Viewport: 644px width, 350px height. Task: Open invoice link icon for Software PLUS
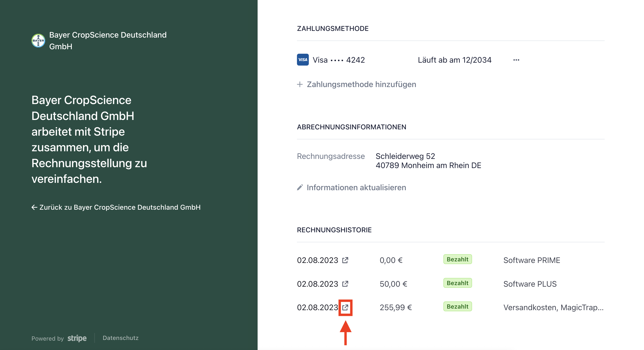[x=345, y=284]
